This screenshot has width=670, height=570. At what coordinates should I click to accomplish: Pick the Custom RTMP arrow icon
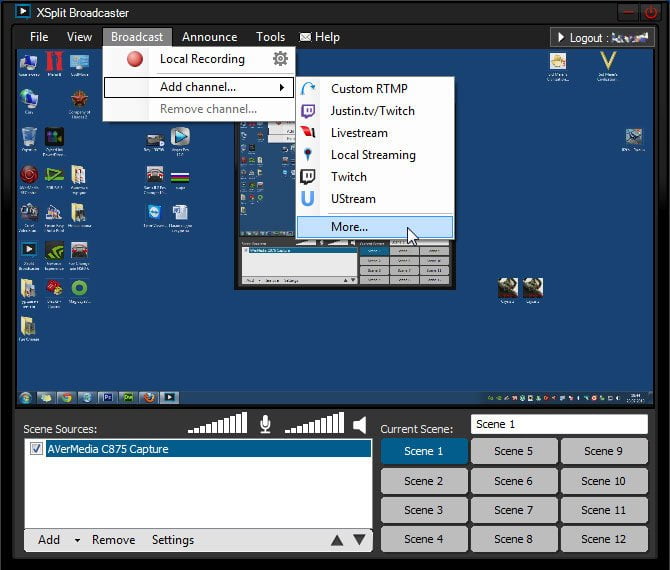308,88
